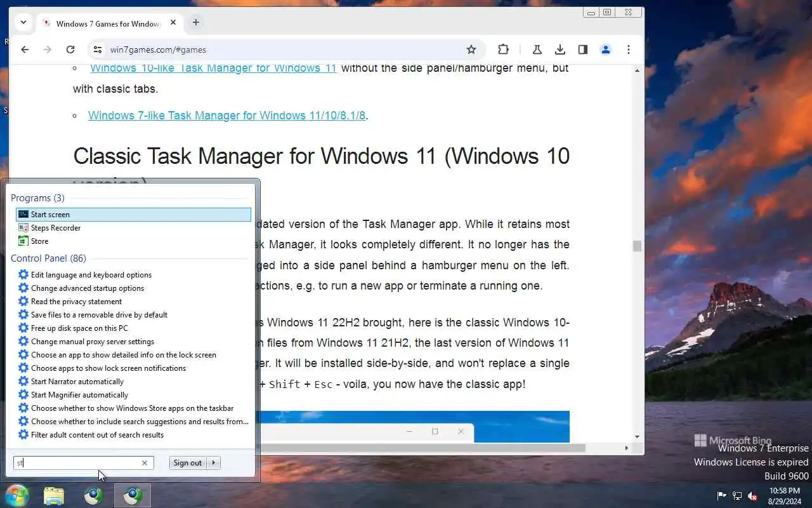Open Chrome tab search dropdown
812x508 pixels.
click(23, 22)
